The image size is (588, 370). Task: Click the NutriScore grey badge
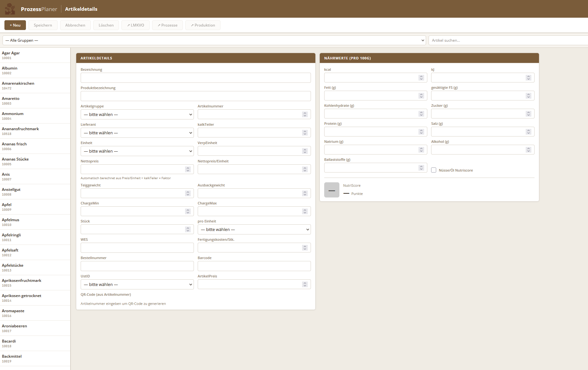pyautogui.click(x=331, y=190)
